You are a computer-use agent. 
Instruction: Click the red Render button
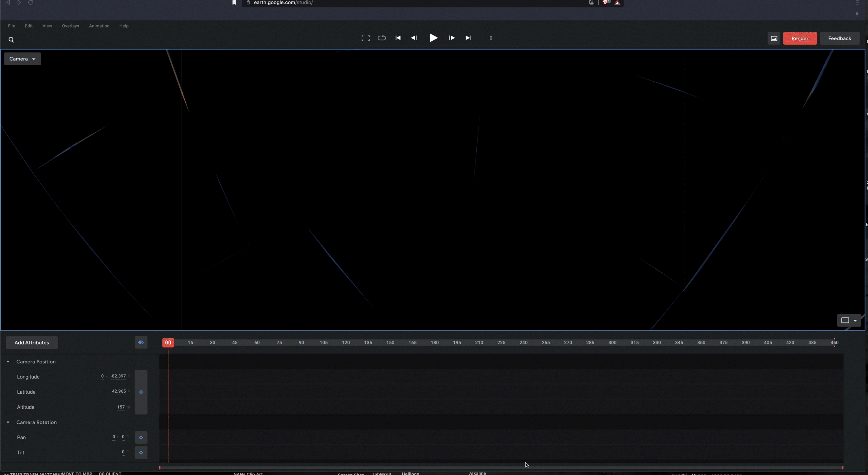(x=800, y=38)
